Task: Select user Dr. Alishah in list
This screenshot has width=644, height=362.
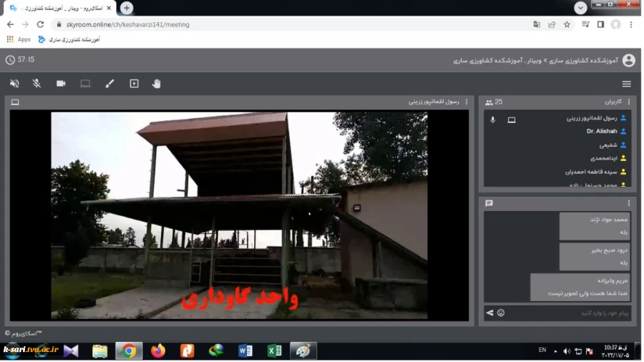Action: pos(602,132)
